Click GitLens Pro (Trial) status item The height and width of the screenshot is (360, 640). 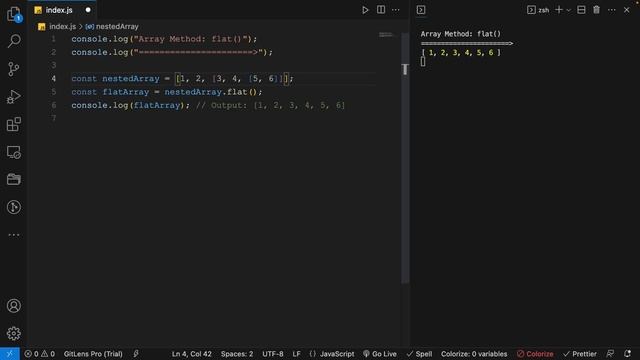(93, 354)
